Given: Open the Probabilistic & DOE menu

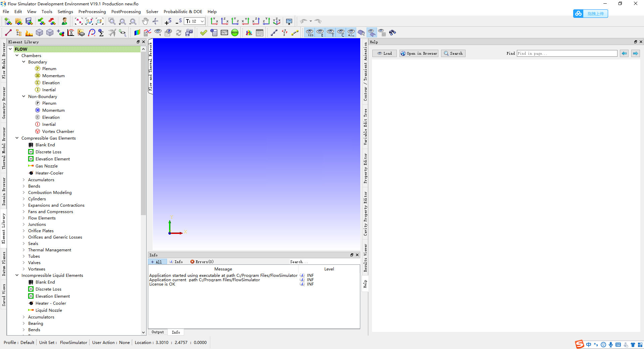Looking at the screenshot, I should 183,11.
